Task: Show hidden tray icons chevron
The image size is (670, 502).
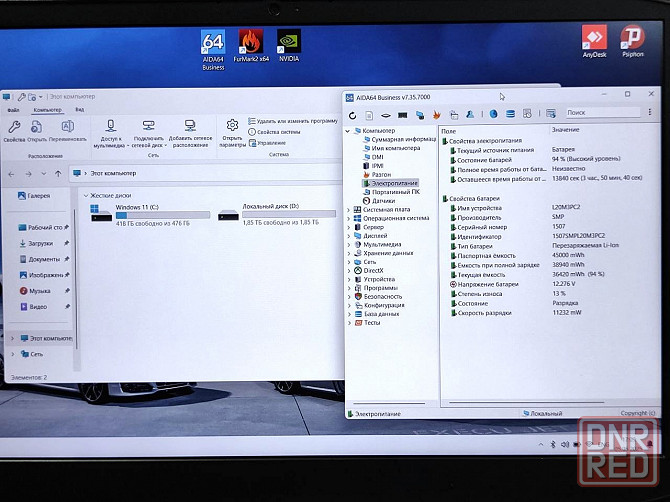Action: coord(541,445)
